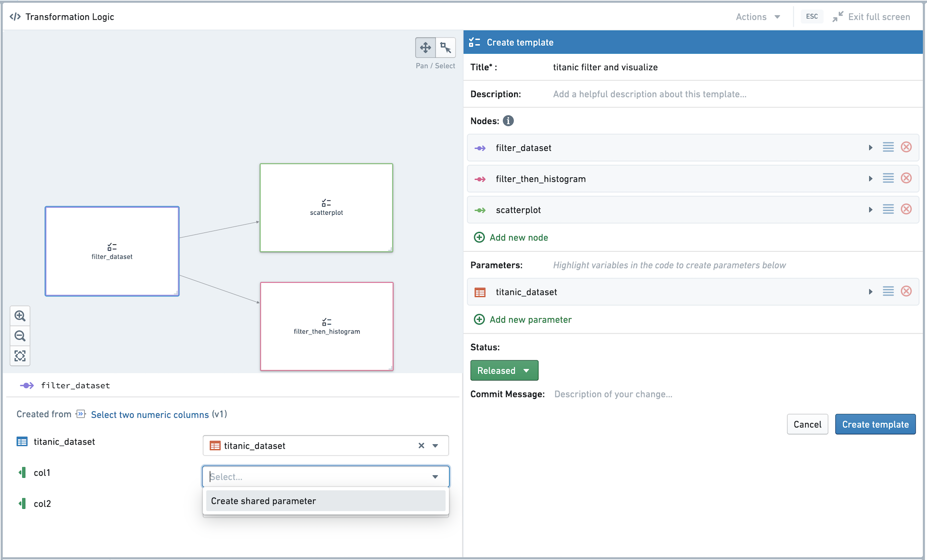The width and height of the screenshot is (927, 560).
Task: Click the ESC key button
Action: pyautogui.click(x=812, y=16)
